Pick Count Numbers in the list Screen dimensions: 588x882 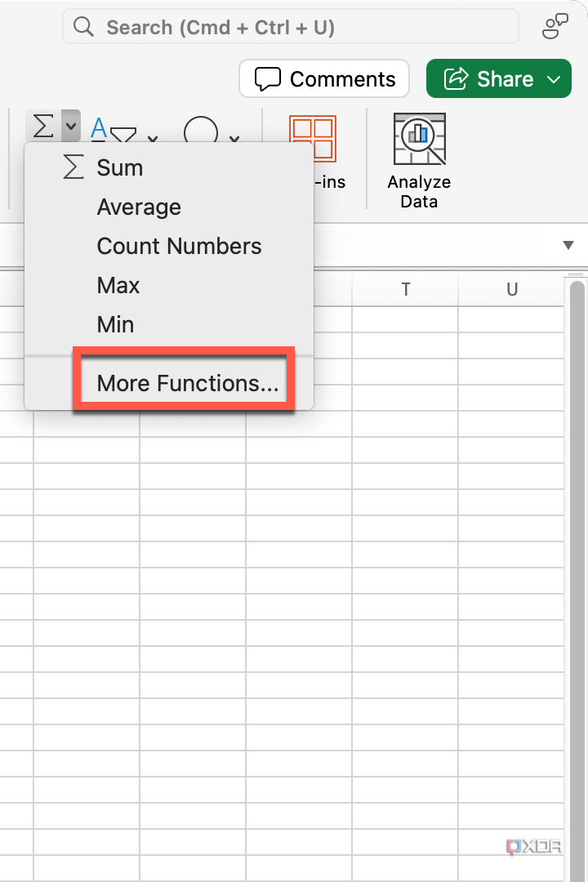pos(179,246)
